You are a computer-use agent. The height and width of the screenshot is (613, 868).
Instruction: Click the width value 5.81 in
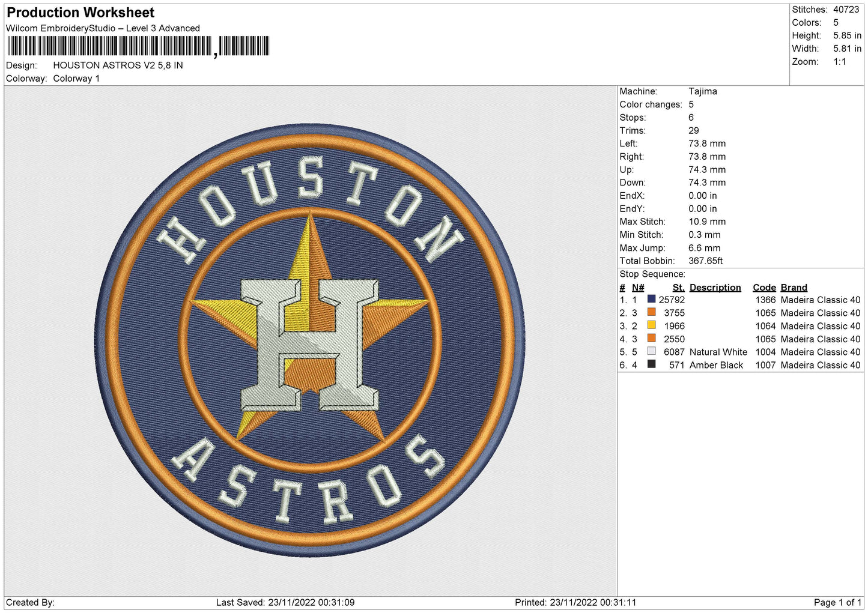click(847, 49)
